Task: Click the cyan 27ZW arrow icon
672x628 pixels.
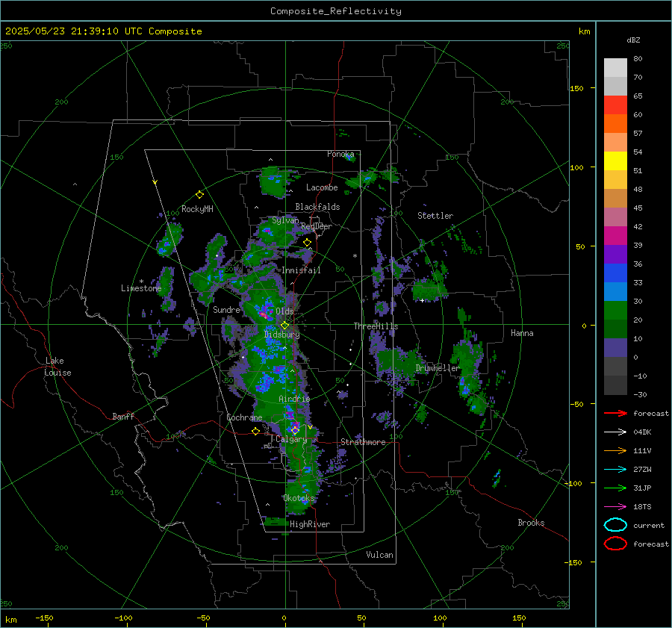Action: coord(615,470)
